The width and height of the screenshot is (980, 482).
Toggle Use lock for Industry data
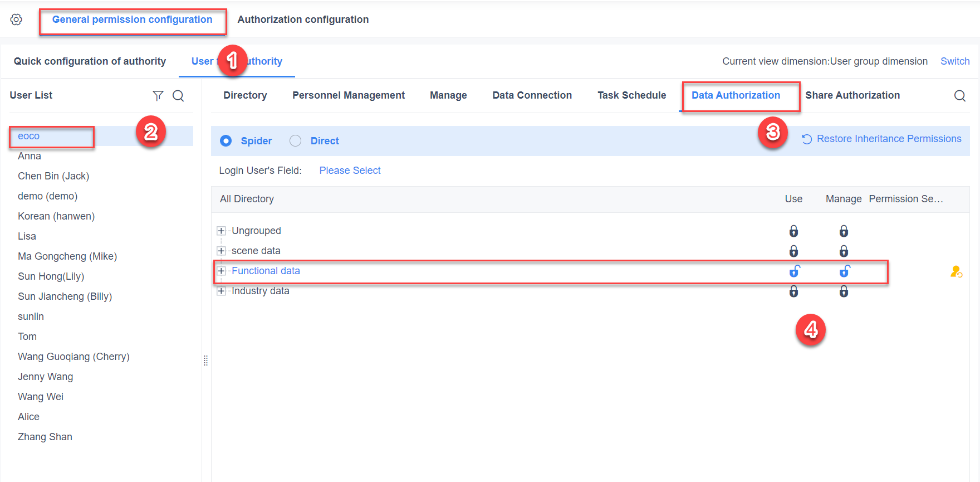click(x=794, y=291)
